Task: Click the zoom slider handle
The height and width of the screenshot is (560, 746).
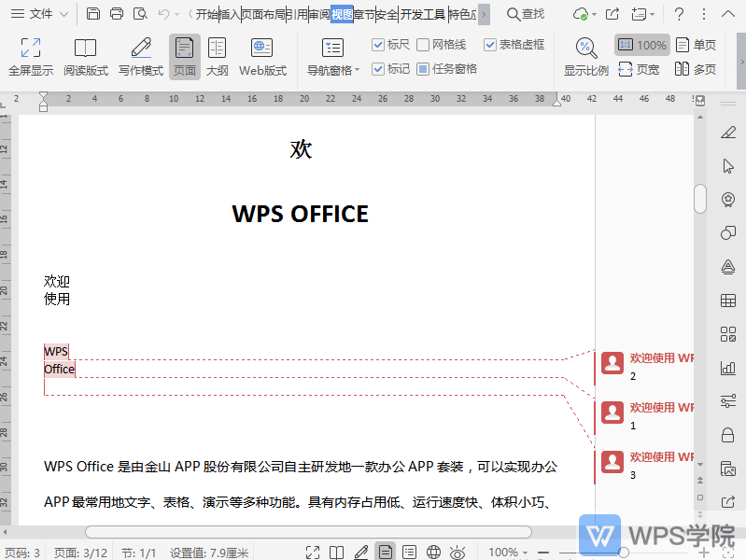Action: point(624,553)
